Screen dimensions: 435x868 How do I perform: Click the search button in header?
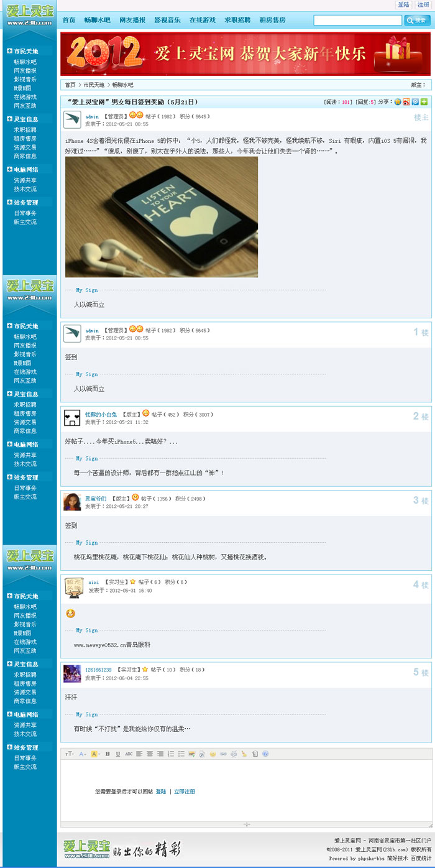point(417,21)
